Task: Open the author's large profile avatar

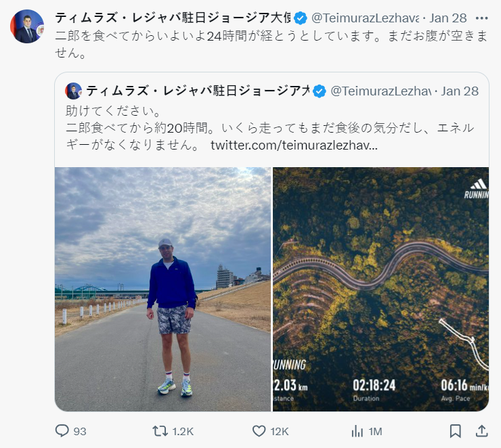Action: coord(28,27)
